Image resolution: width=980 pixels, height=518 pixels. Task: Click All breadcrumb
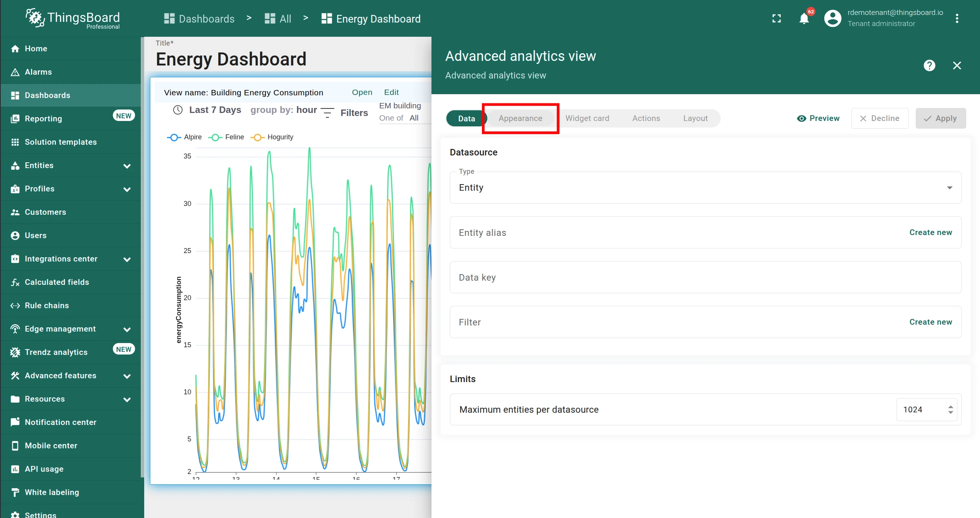pos(278,19)
